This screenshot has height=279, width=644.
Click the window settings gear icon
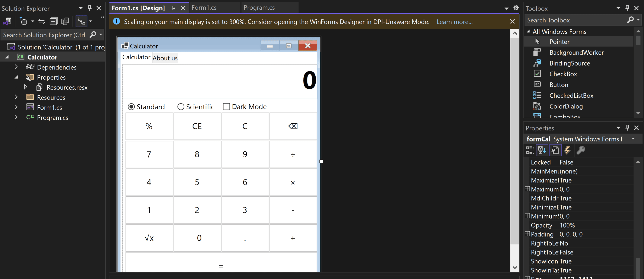tap(516, 8)
